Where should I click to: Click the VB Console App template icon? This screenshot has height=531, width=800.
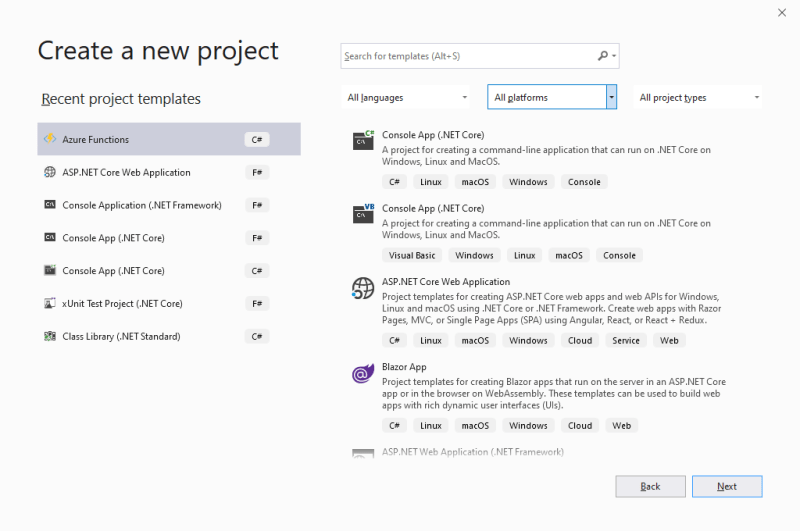(363, 214)
